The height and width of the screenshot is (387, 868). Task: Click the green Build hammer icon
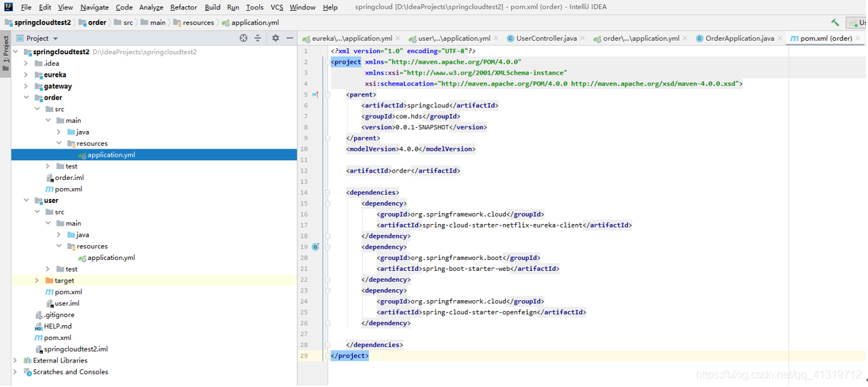(835, 22)
